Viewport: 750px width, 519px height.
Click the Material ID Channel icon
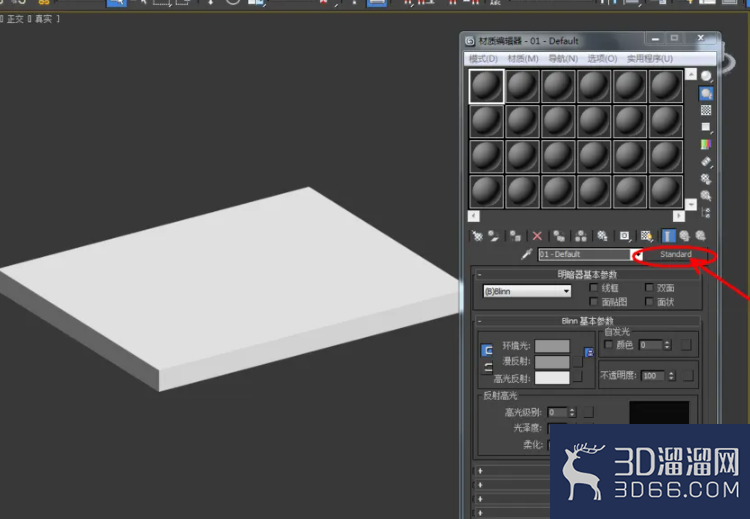(x=625, y=236)
